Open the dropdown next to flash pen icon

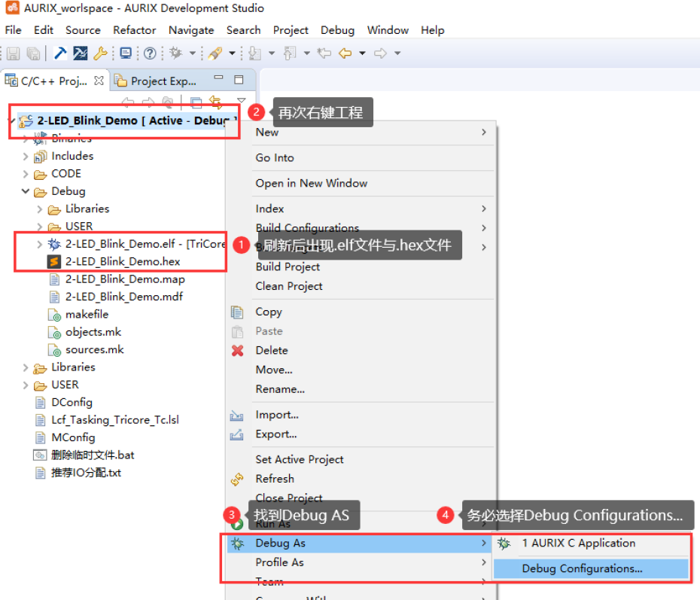tap(232, 53)
